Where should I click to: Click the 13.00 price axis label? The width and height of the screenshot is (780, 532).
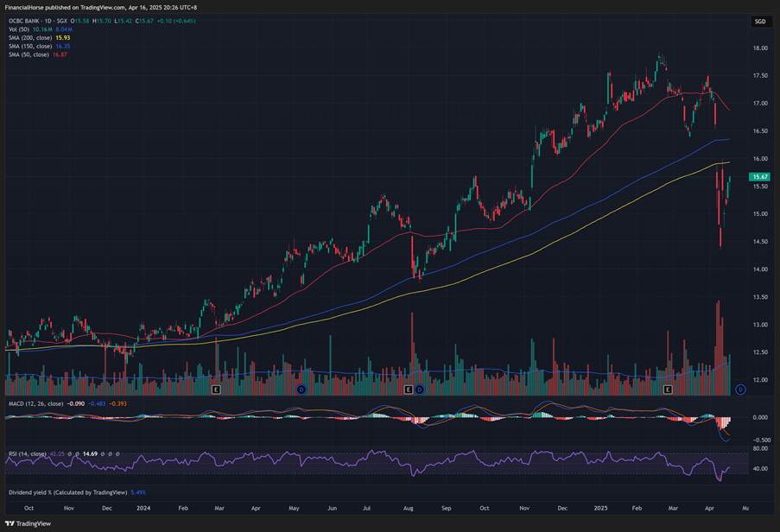pos(759,325)
